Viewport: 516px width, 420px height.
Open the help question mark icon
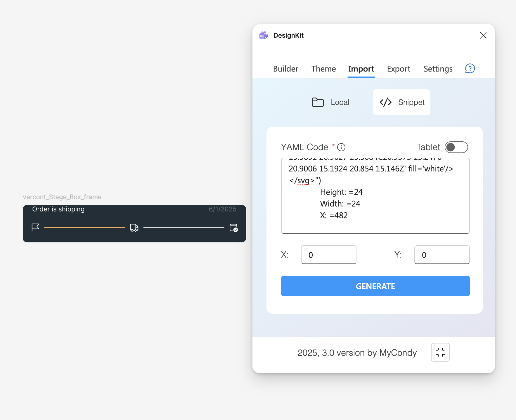pyautogui.click(x=470, y=69)
